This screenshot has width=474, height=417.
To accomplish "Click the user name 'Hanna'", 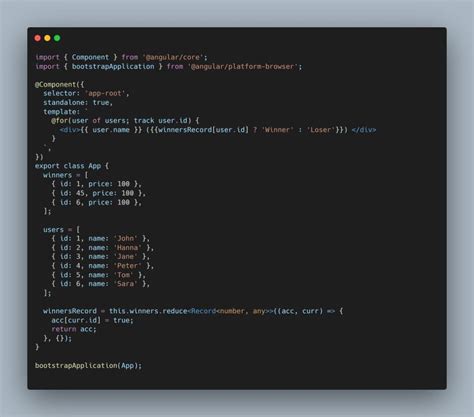I will click(127, 248).
